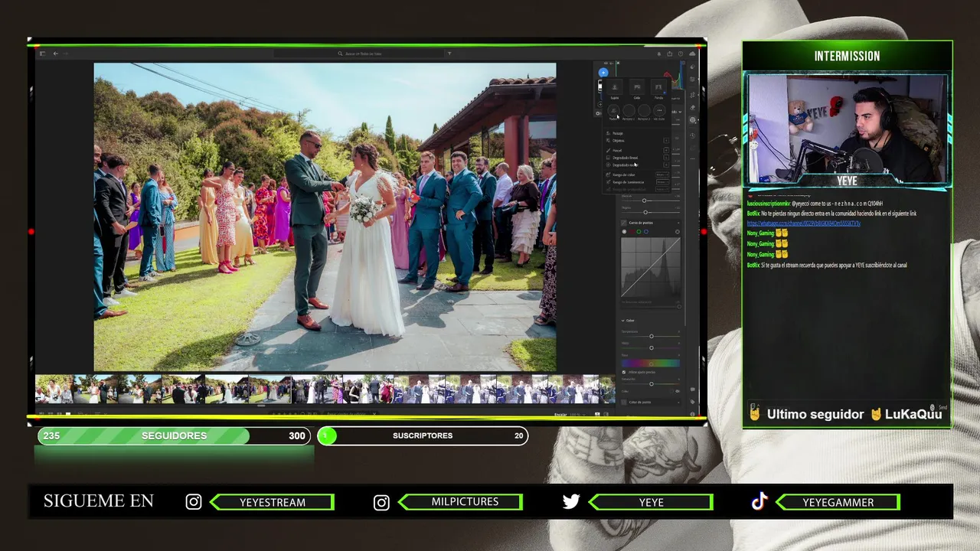Select the white RGB curve channel

pyautogui.click(x=624, y=232)
